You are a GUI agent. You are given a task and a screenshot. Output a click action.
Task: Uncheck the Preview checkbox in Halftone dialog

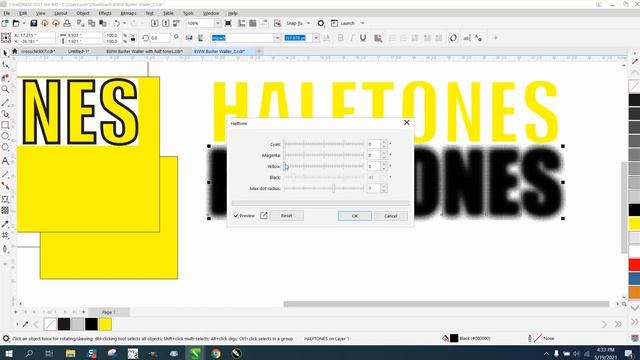coord(236,216)
